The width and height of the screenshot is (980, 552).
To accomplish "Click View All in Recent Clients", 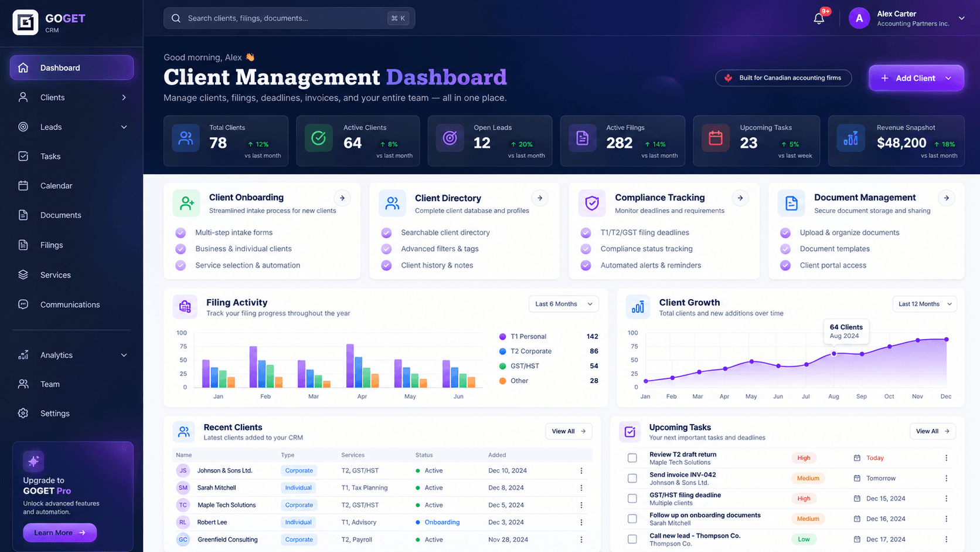I will coord(569,431).
